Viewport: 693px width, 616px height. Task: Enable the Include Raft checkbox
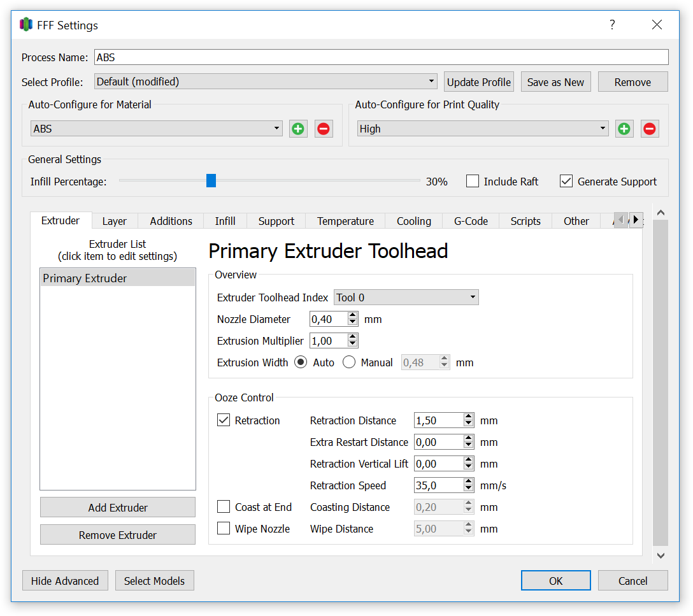pos(473,181)
